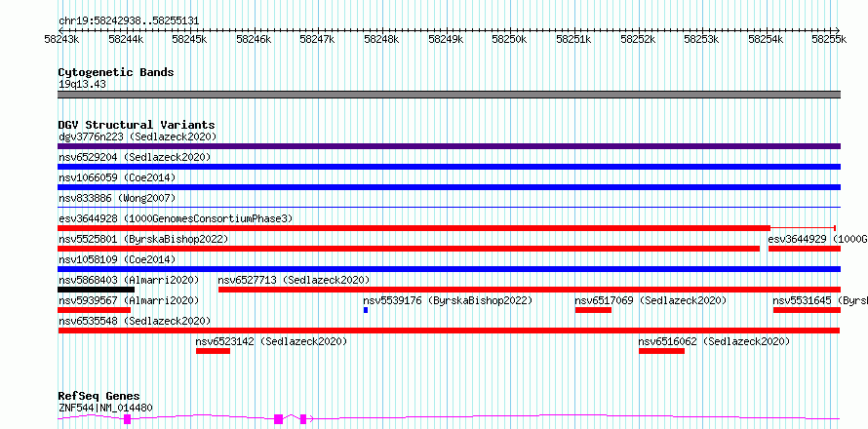
Task: Click the RefSeq Genes track title
Action: pyautogui.click(x=99, y=396)
